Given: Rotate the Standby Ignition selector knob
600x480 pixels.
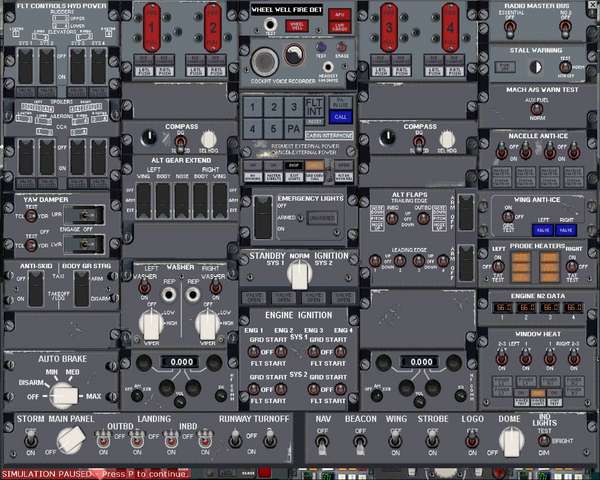Looking at the screenshot, I should 297,272.
